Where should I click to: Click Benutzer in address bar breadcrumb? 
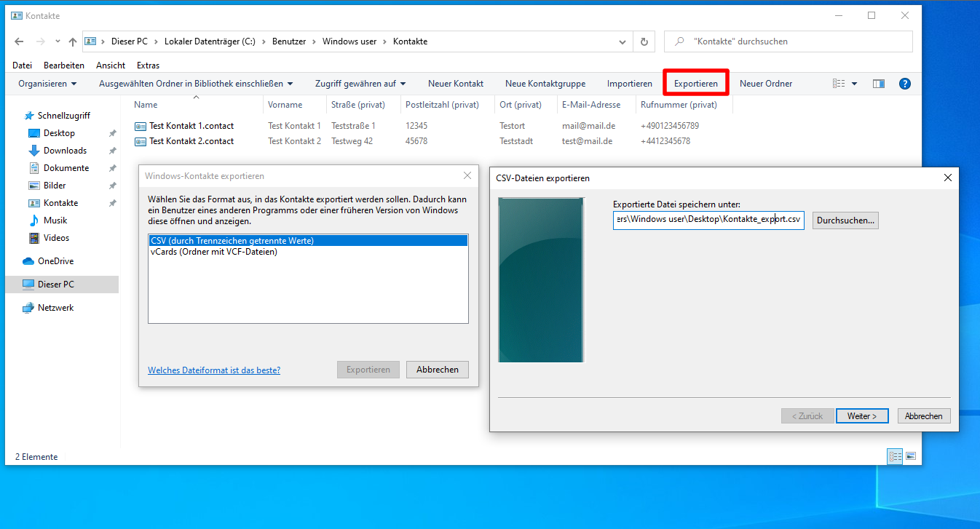(x=289, y=41)
